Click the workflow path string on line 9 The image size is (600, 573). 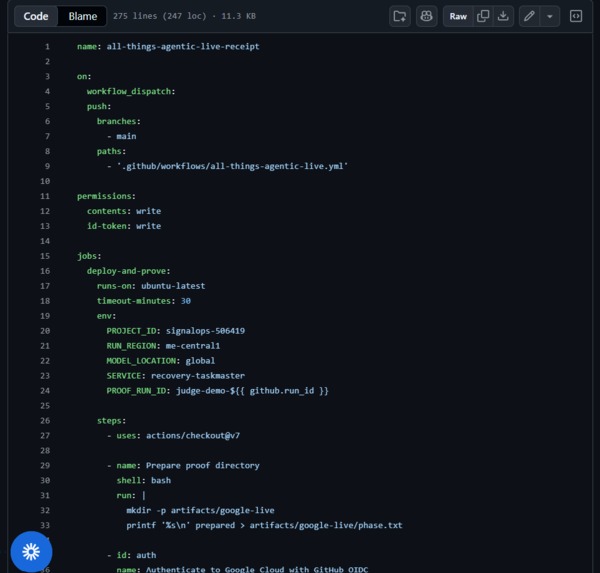click(232, 166)
